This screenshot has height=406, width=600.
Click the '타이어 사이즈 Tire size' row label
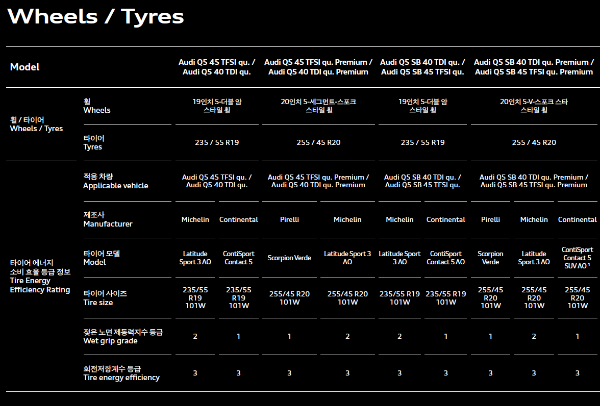[105, 298]
